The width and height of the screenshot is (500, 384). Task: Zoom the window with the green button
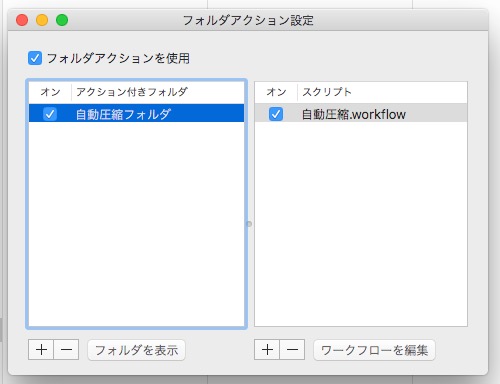click(x=62, y=20)
